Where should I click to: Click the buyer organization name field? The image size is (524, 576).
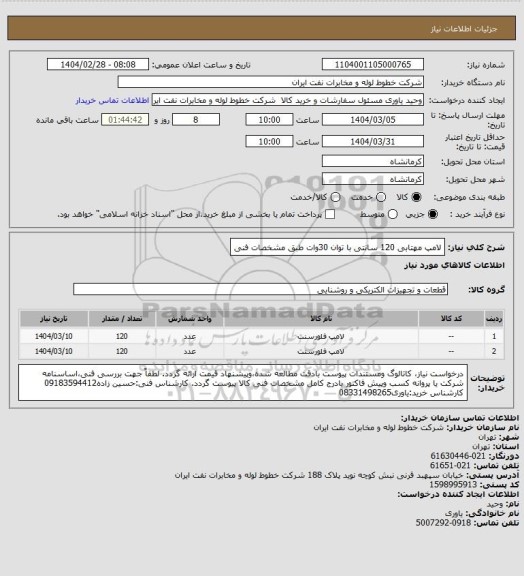pyautogui.click(x=270, y=82)
